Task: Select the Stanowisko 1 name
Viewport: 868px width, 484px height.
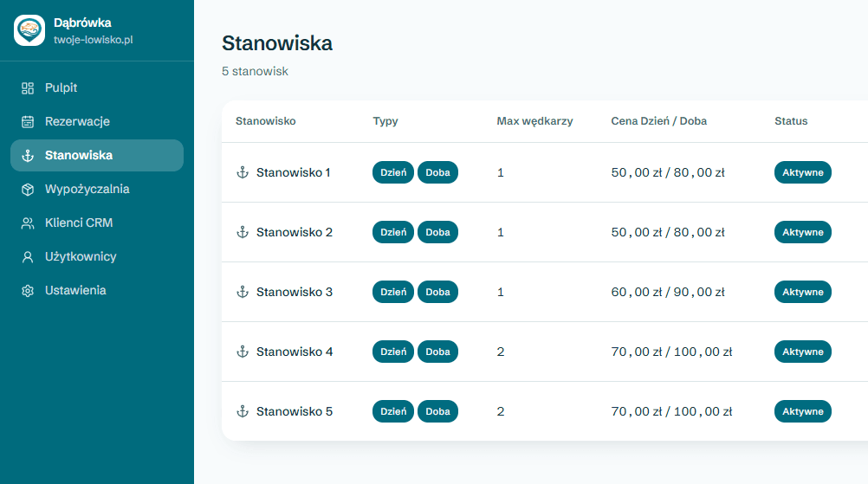Action: [x=294, y=172]
